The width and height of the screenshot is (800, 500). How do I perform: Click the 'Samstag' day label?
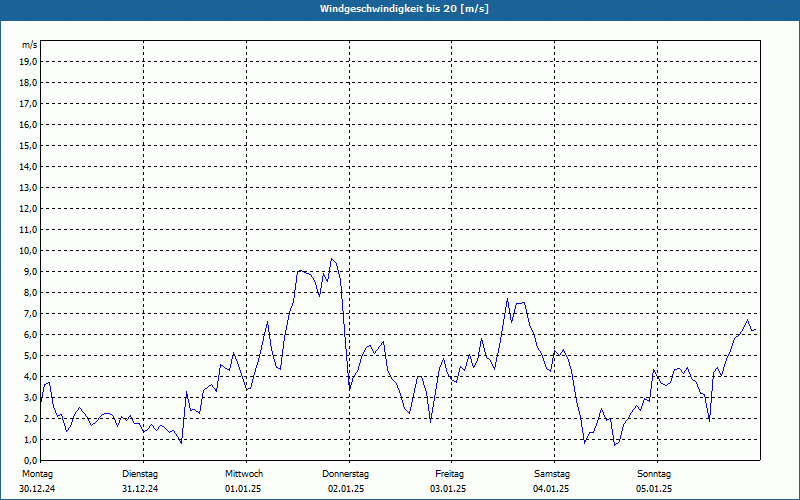[552, 474]
